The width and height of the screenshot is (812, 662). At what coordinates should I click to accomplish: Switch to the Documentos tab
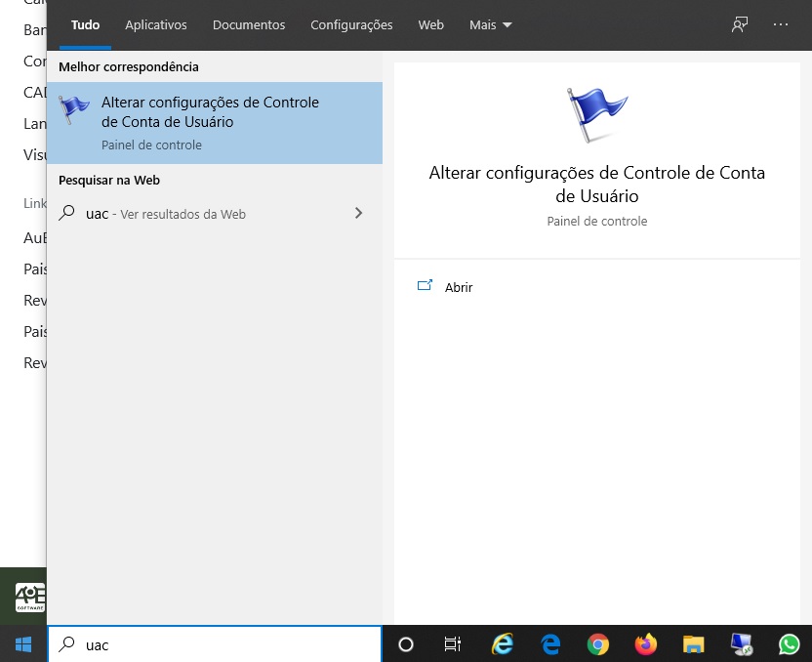point(249,24)
